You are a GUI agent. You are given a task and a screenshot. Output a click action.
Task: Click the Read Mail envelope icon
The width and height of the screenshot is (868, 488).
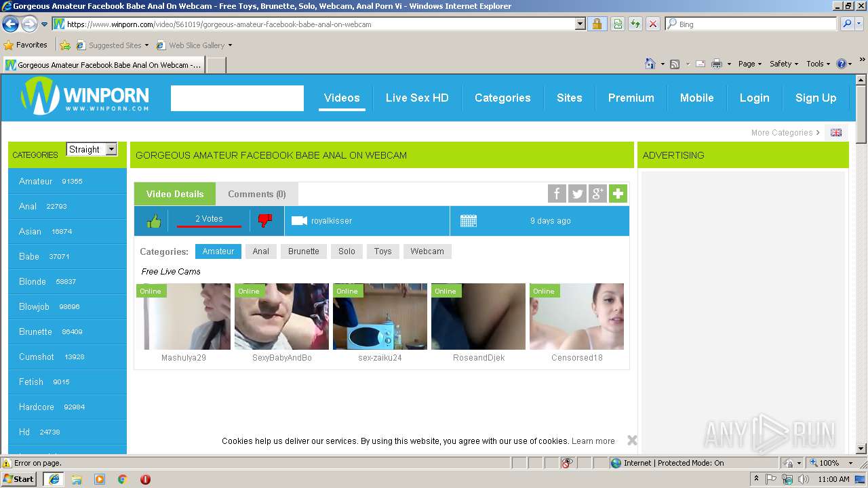(x=700, y=64)
